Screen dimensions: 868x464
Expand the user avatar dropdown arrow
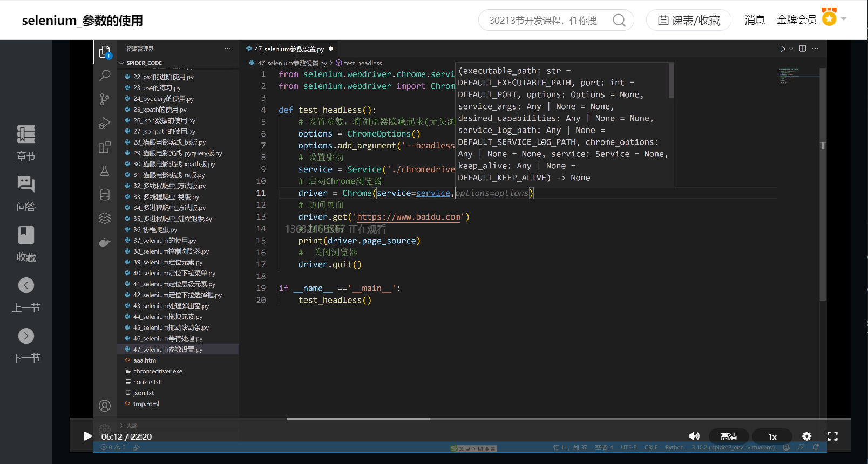[844, 18]
